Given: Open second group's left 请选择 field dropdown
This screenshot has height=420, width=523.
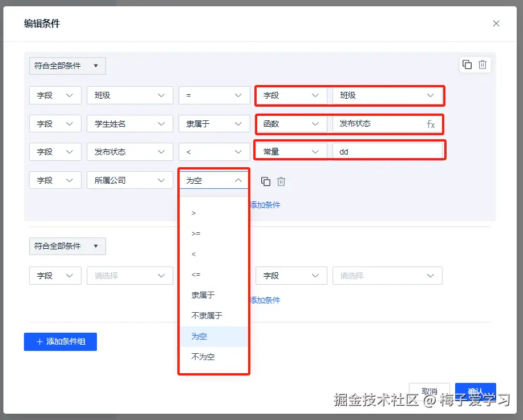Looking at the screenshot, I should coord(129,276).
